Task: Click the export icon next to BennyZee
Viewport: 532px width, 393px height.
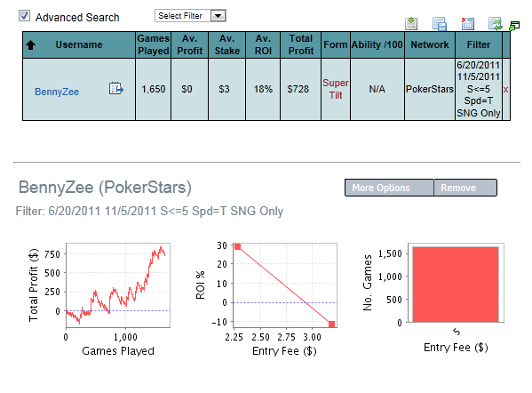Action: (x=116, y=88)
